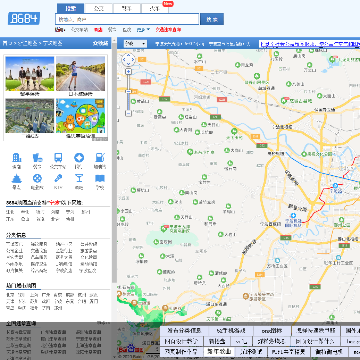Switch to the third search tab
Image resolution: width=360 pixels, height=360 pixels.
point(127,8)
